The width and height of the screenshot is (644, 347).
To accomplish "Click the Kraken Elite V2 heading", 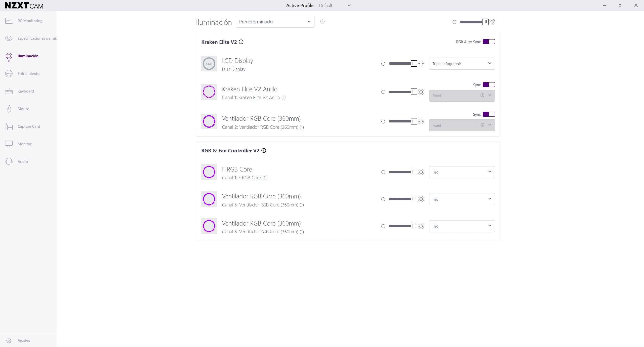I will pyautogui.click(x=219, y=42).
